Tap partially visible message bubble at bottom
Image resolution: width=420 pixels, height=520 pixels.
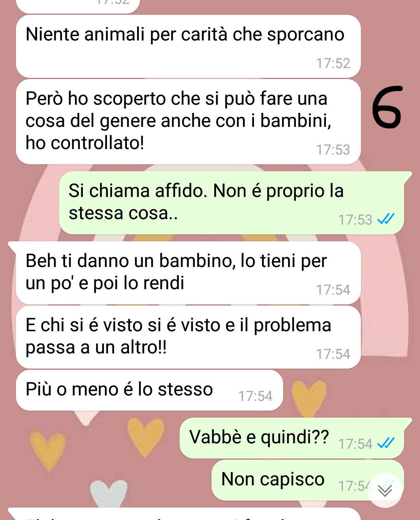point(184,514)
